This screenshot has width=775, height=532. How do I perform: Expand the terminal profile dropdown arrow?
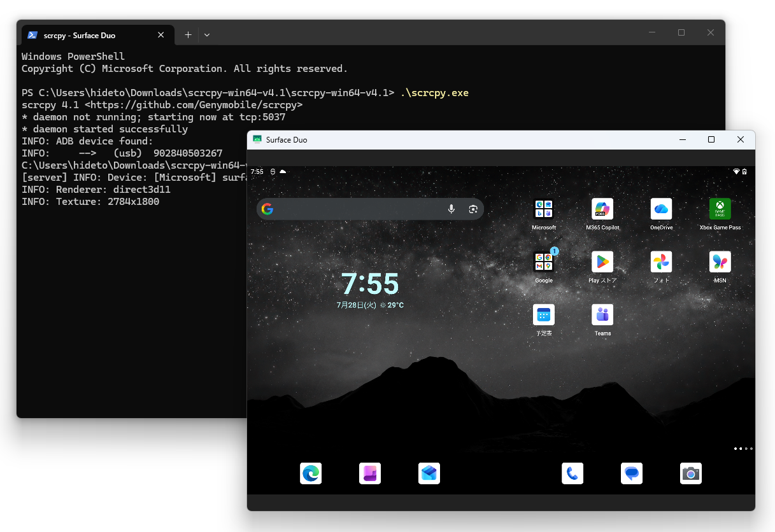(x=207, y=35)
